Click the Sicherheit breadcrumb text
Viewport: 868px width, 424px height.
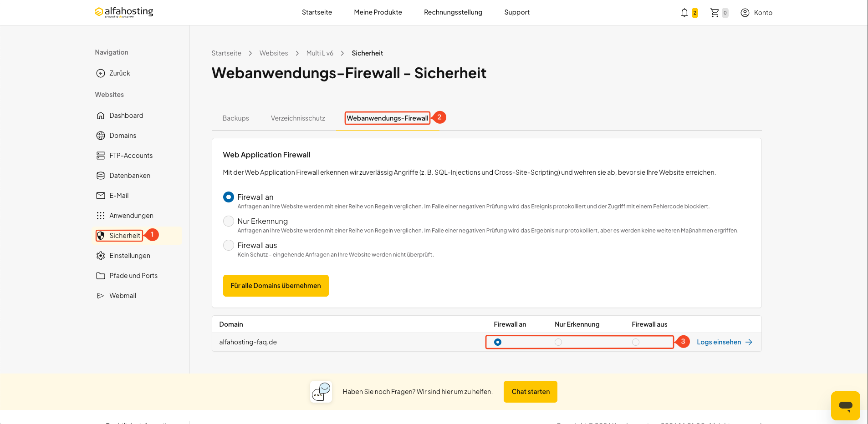pos(367,53)
